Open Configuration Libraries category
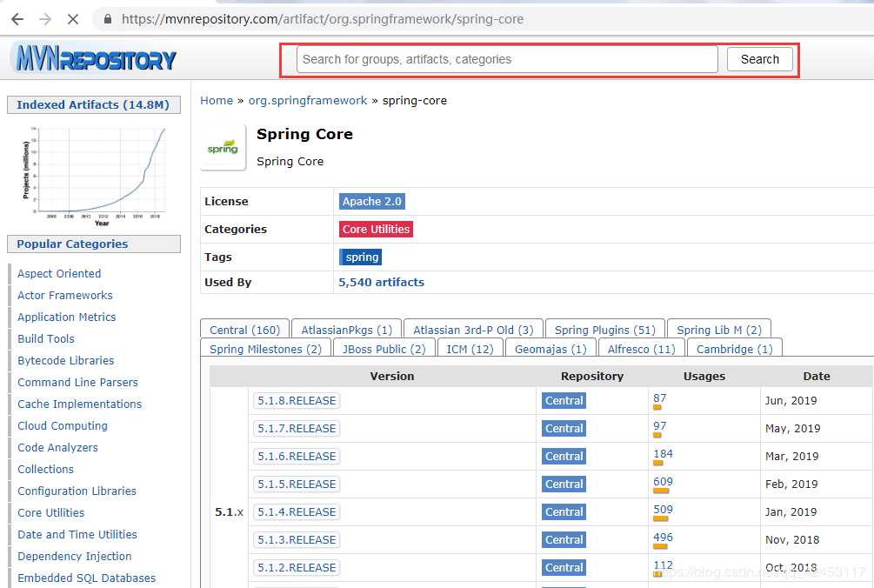This screenshot has width=874, height=588. tap(77, 491)
